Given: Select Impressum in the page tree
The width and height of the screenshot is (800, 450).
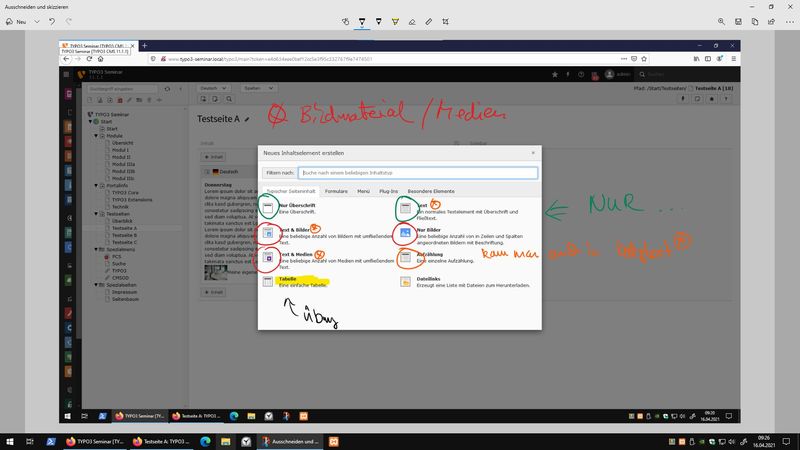Looking at the screenshot, I should coord(124,292).
